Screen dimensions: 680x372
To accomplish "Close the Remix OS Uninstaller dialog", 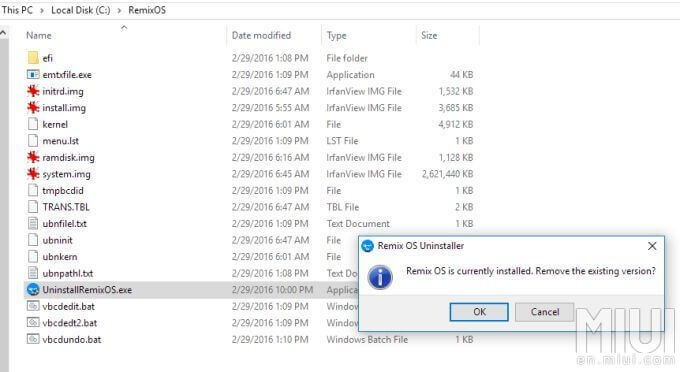I will click(652, 246).
